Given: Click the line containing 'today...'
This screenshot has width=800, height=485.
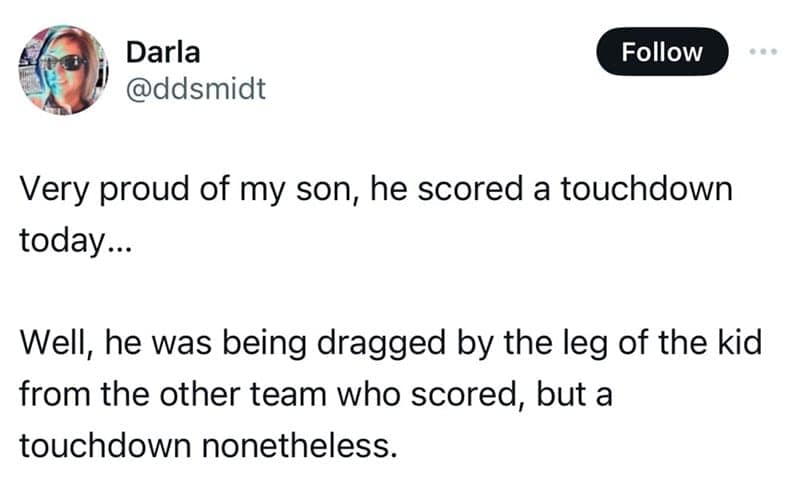Looking at the screenshot, I should point(67,241).
